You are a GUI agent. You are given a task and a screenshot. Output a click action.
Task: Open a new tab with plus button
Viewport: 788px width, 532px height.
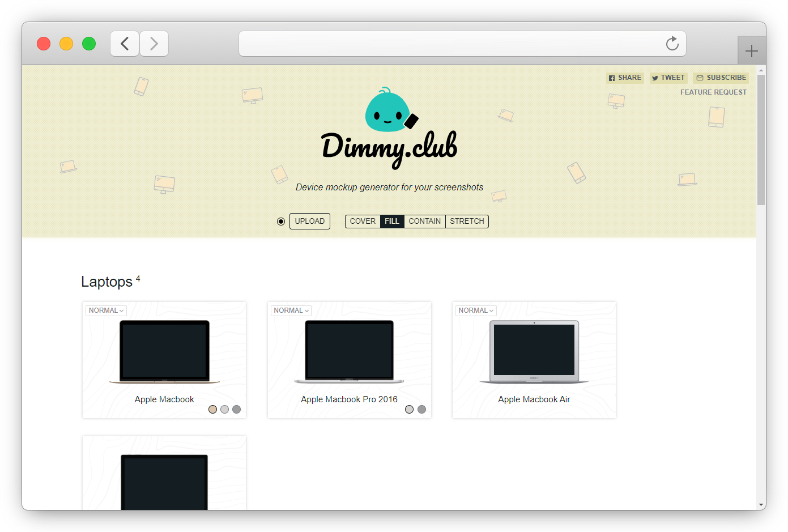point(752,51)
